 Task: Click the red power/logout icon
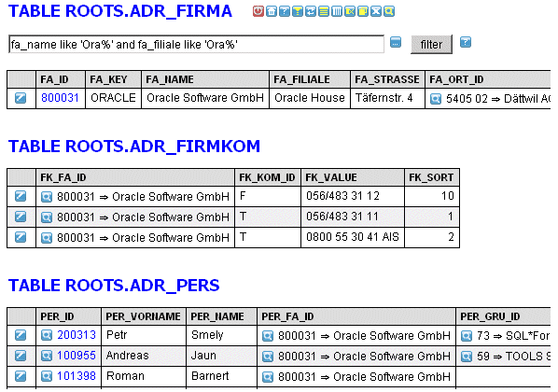258,11
